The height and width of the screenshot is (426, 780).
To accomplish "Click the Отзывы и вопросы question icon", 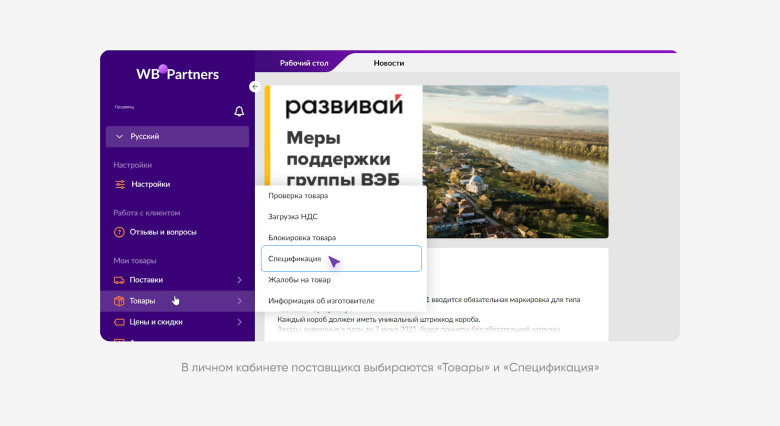I will tap(119, 232).
